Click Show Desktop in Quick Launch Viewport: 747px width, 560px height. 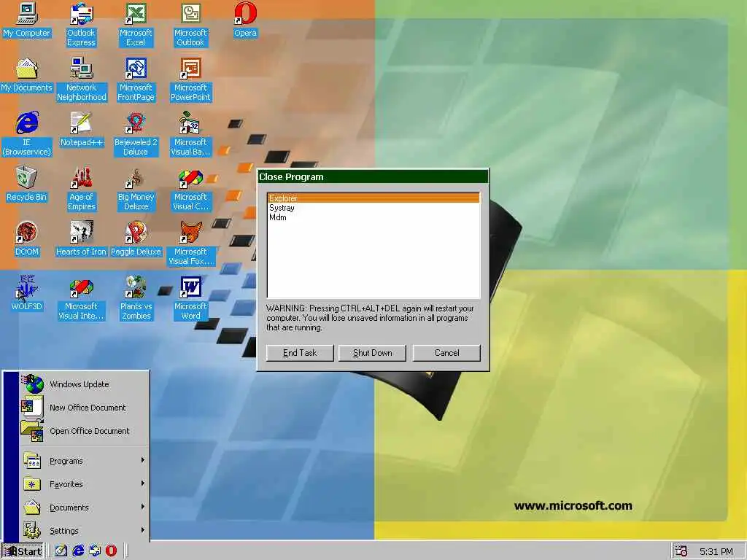[x=61, y=551]
